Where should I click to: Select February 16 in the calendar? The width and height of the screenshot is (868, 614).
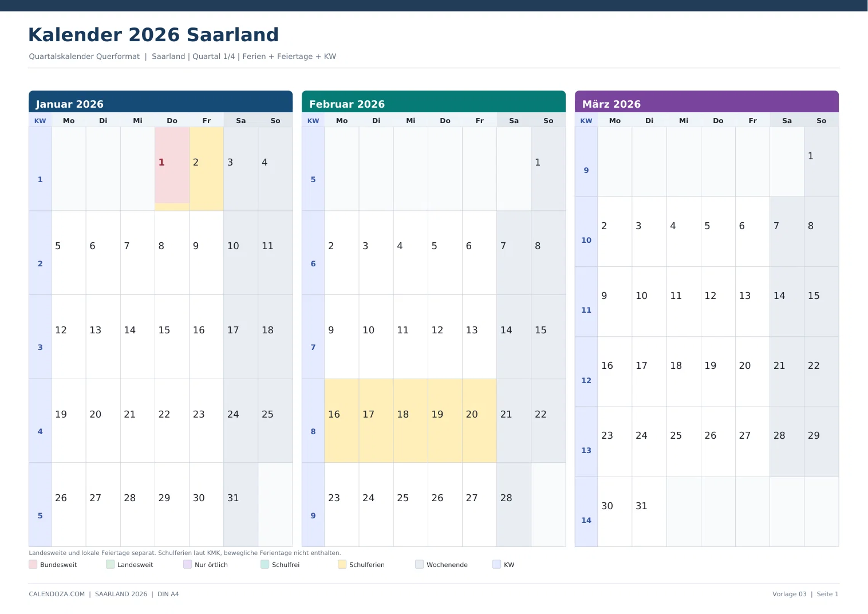342,420
